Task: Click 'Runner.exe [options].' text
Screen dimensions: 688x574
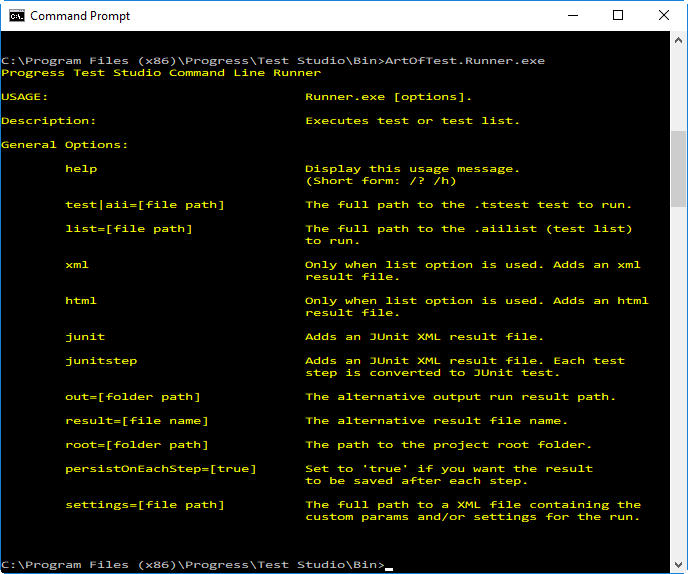Action: point(388,97)
